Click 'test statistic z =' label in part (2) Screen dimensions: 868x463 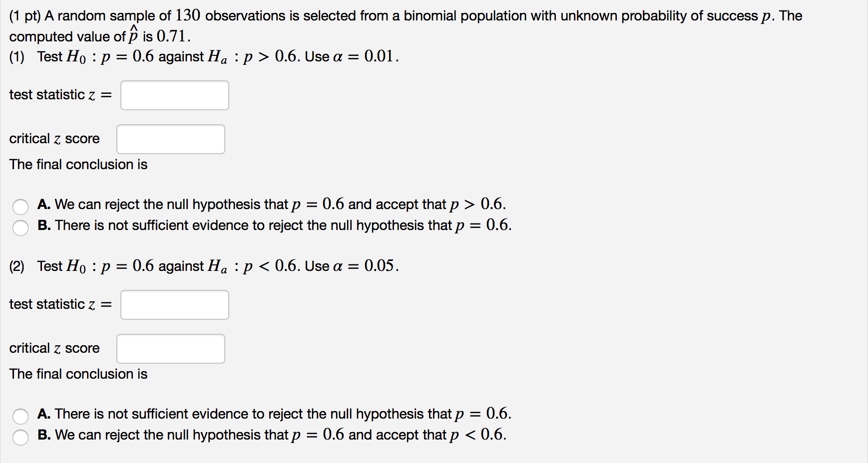60,304
